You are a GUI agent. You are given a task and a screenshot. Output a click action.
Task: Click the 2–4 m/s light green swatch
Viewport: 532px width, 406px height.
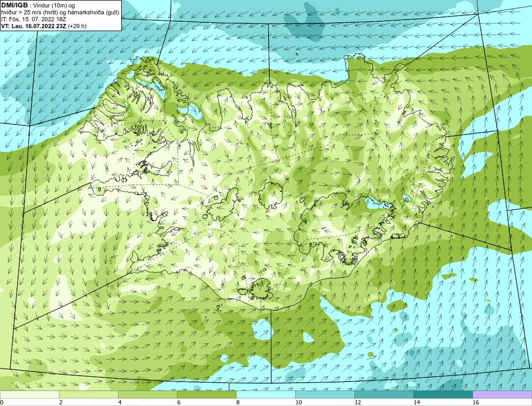88,394
